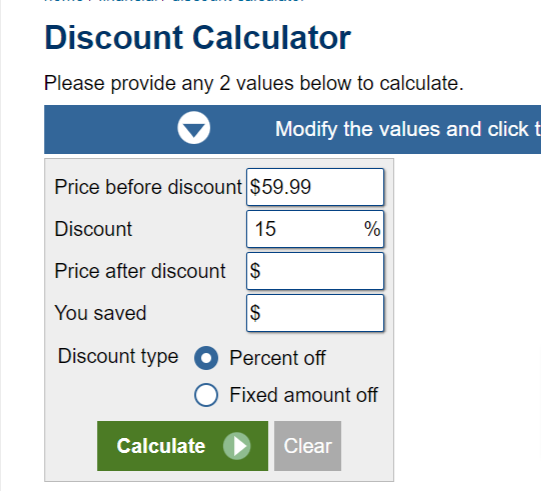Click the empty You saved field

pos(315,313)
